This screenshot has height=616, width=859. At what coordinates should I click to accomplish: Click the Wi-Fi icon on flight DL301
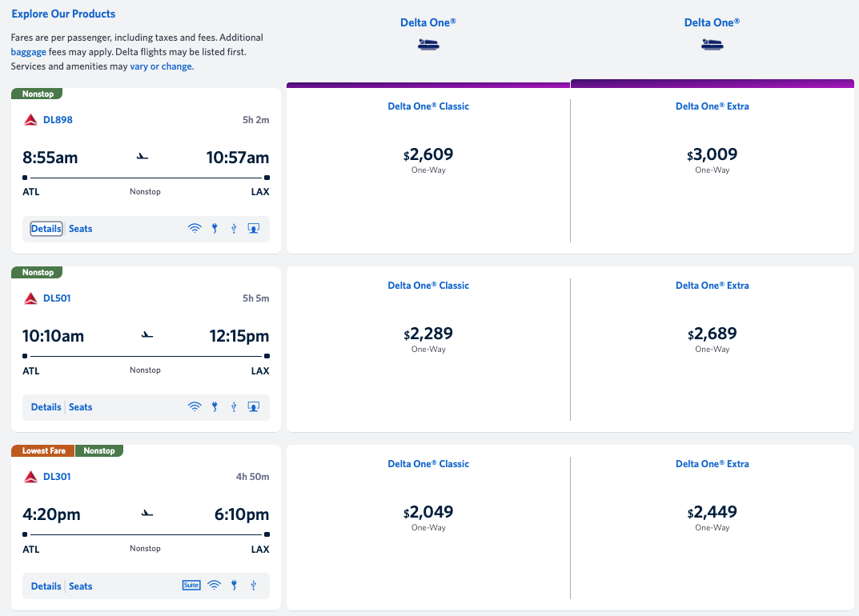click(214, 586)
